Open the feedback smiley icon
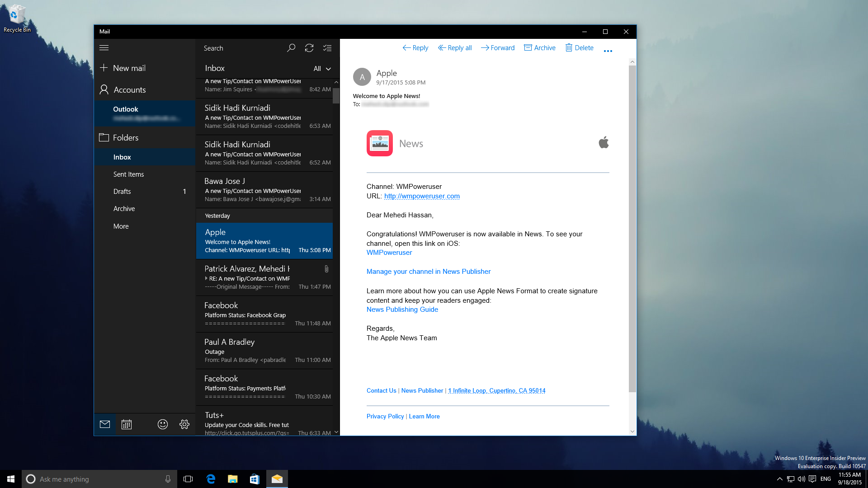The width and height of the screenshot is (868, 488). point(163,424)
